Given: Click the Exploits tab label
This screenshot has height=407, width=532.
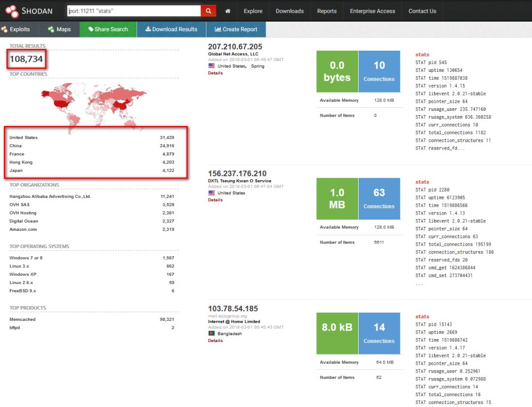Looking at the screenshot, I should click(x=20, y=30).
